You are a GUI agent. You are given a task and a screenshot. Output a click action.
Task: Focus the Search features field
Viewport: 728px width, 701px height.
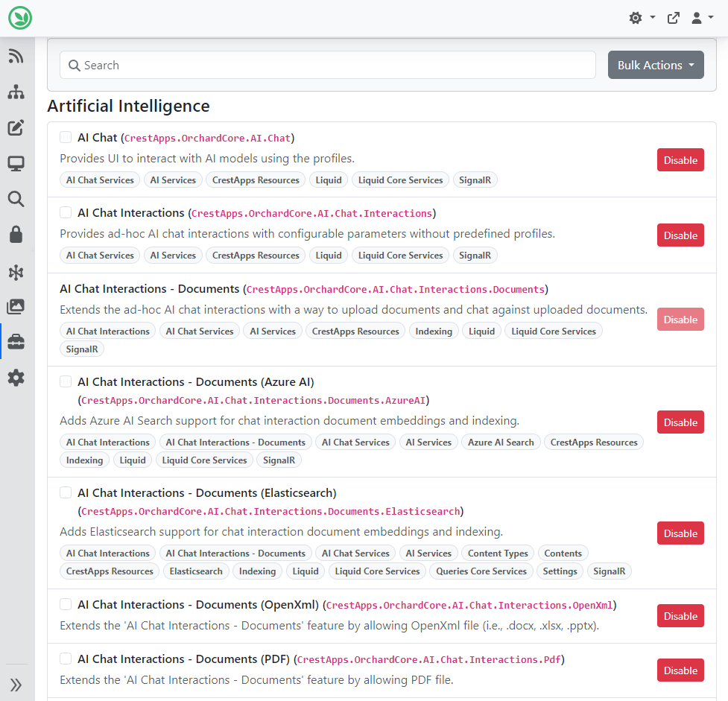point(327,65)
